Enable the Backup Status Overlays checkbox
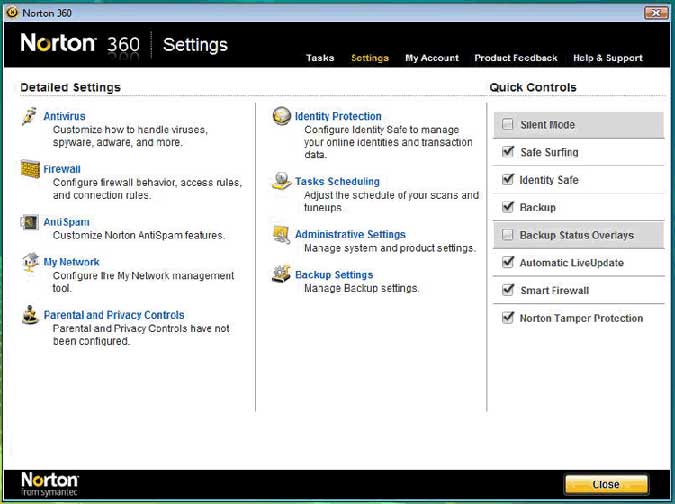This screenshot has width=675, height=504. pyautogui.click(x=508, y=235)
